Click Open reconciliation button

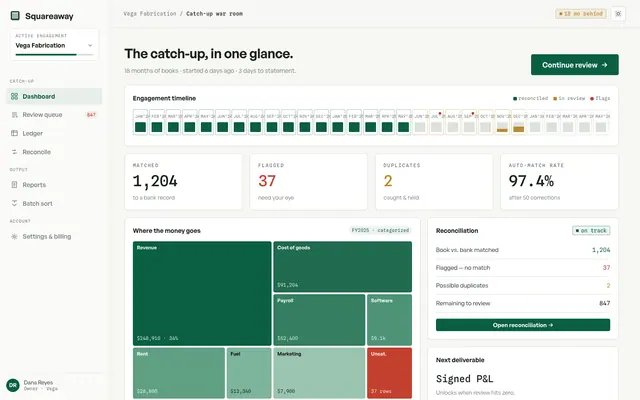(x=522, y=325)
